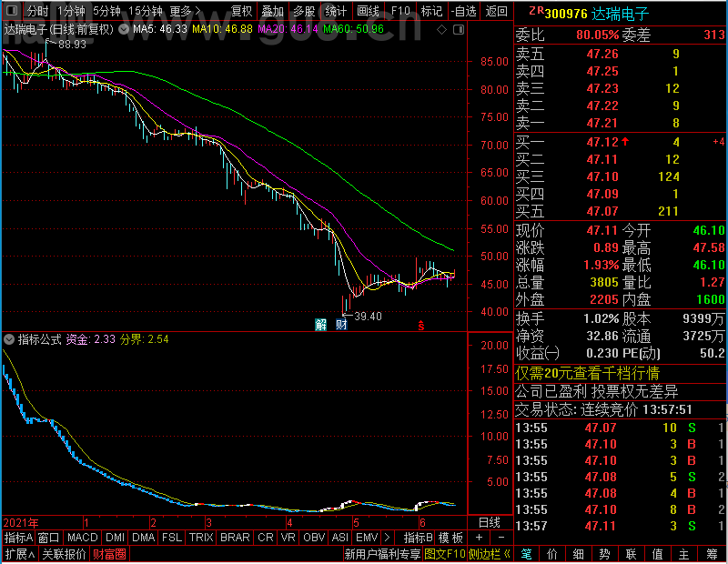Switch the indicator to CR

pos(266,538)
